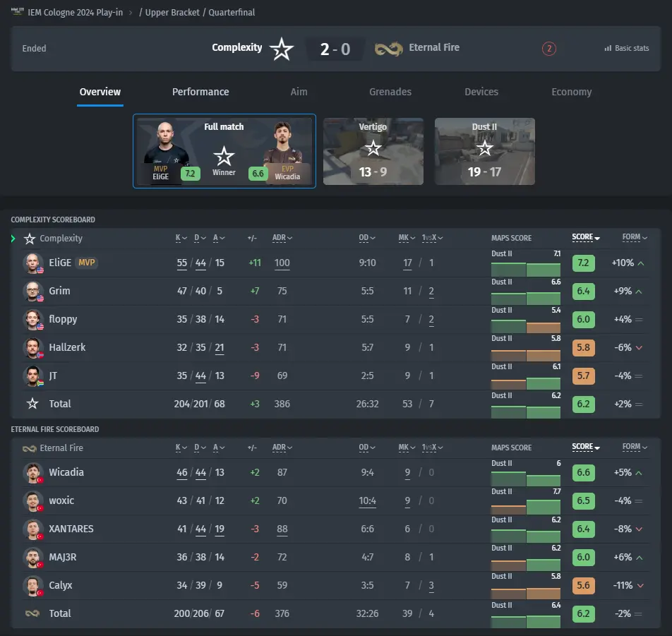Click Complexity team name in match header
This screenshot has width=672, height=636.
(237, 47)
